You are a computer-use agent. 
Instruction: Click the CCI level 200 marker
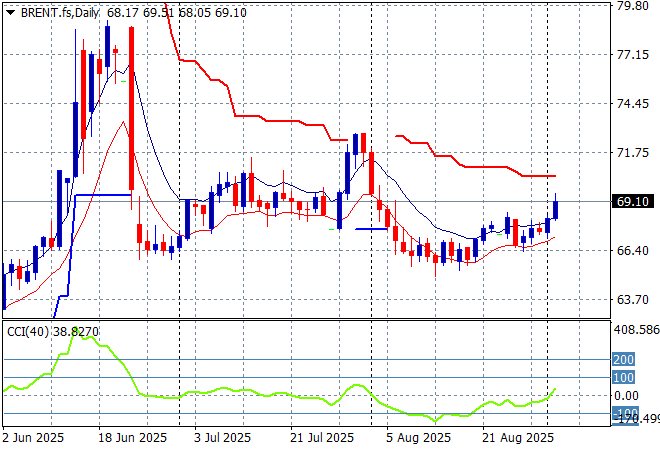tap(623, 359)
